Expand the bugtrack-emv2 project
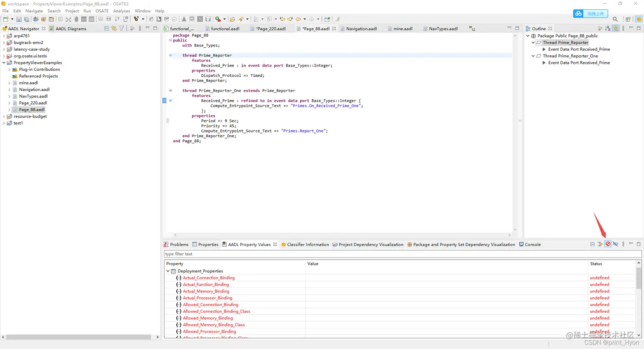The width and height of the screenshot is (644, 349). point(4,43)
